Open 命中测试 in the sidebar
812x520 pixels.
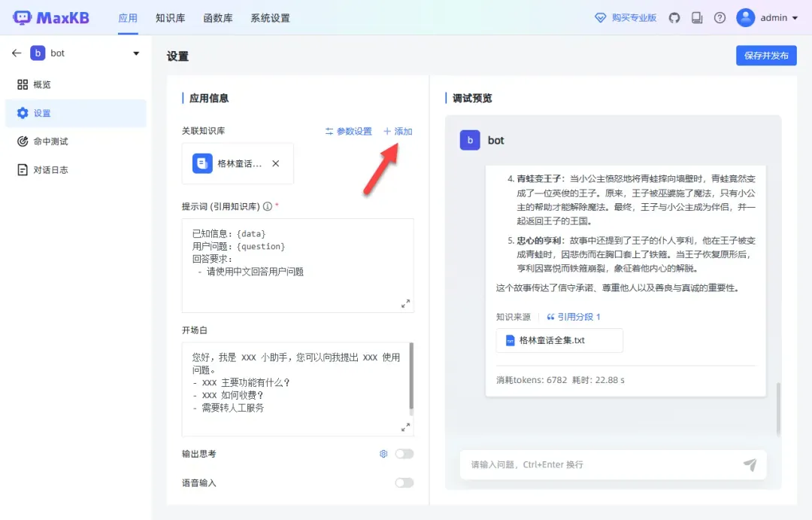[76, 141]
